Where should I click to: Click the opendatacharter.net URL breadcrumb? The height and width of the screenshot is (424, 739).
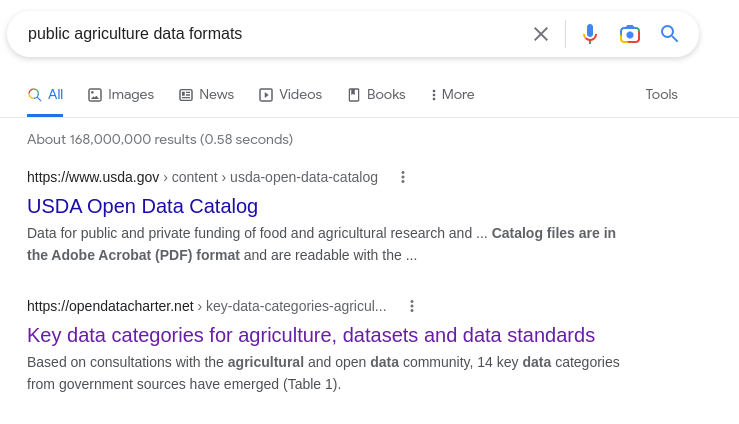click(x=206, y=306)
